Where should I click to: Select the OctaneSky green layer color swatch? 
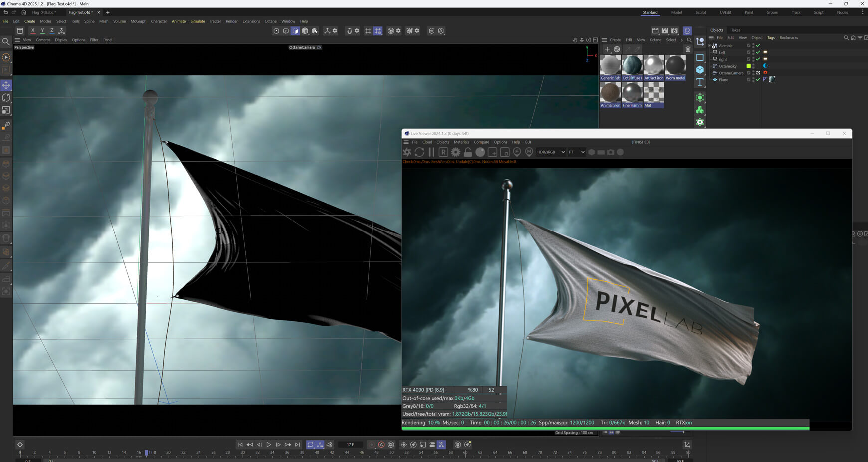click(748, 66)
